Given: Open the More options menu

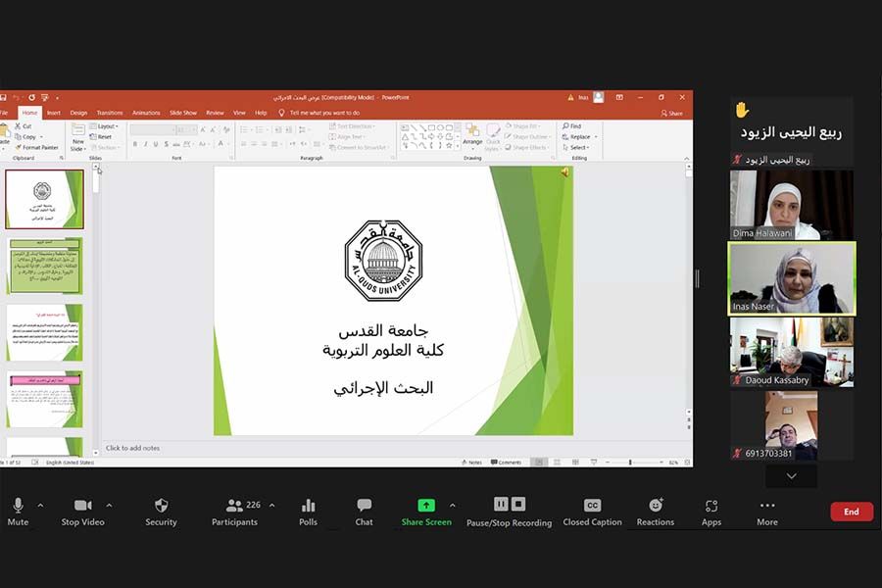Looking at the screenshot, I should (x=767, y=512).
